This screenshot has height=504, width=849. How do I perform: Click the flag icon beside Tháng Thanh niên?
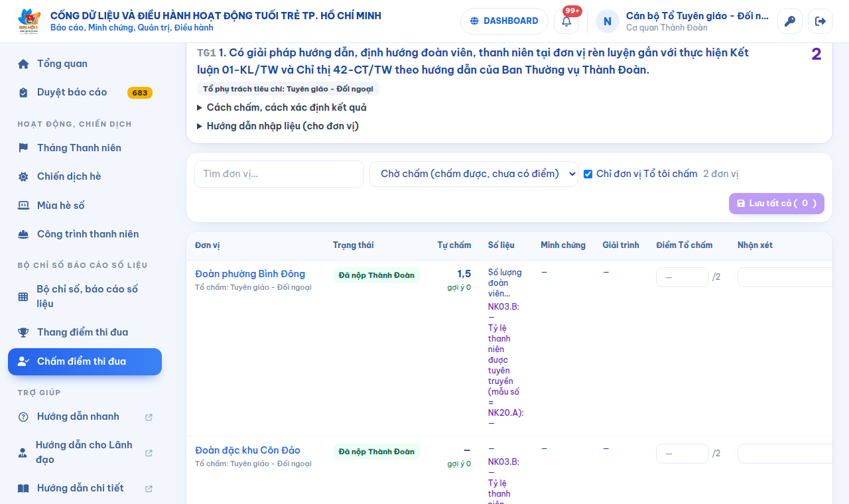click(x=23, y=148)
